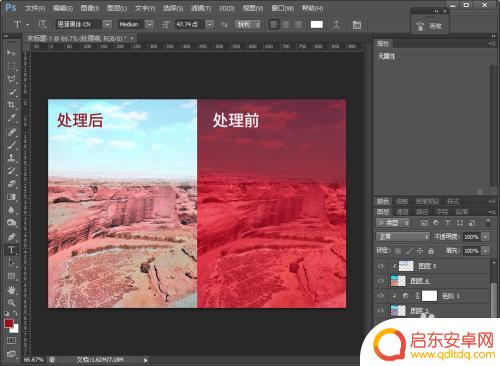
Task: Click the 色阶 1 layer mask thumbnail
Action: [x=429, y=296]
